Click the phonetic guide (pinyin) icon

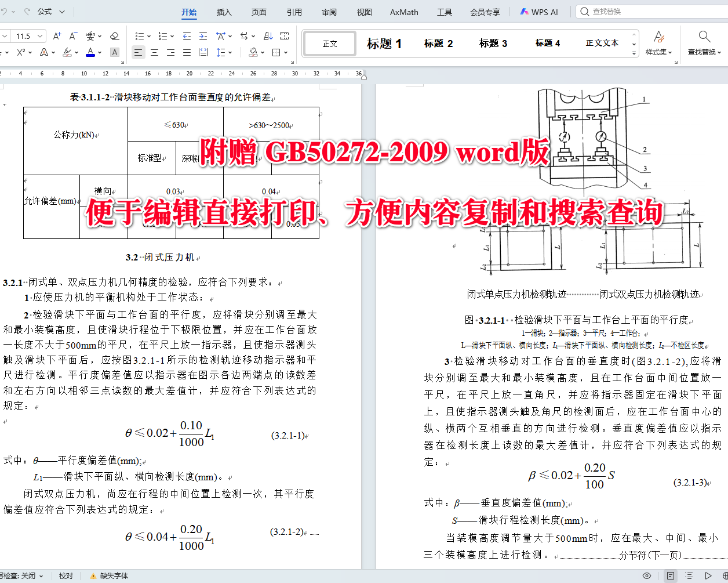(90, 36)
